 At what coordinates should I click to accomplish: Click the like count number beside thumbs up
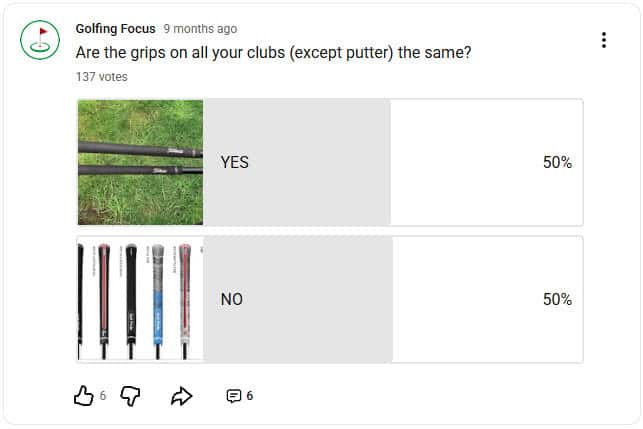coord(103,396)
